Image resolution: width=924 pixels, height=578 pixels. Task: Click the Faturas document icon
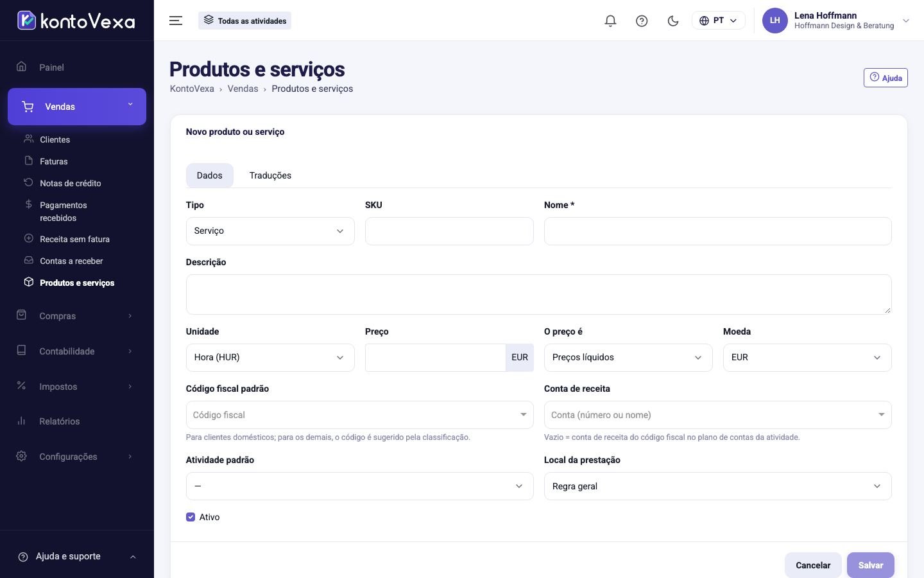[28, 161]
